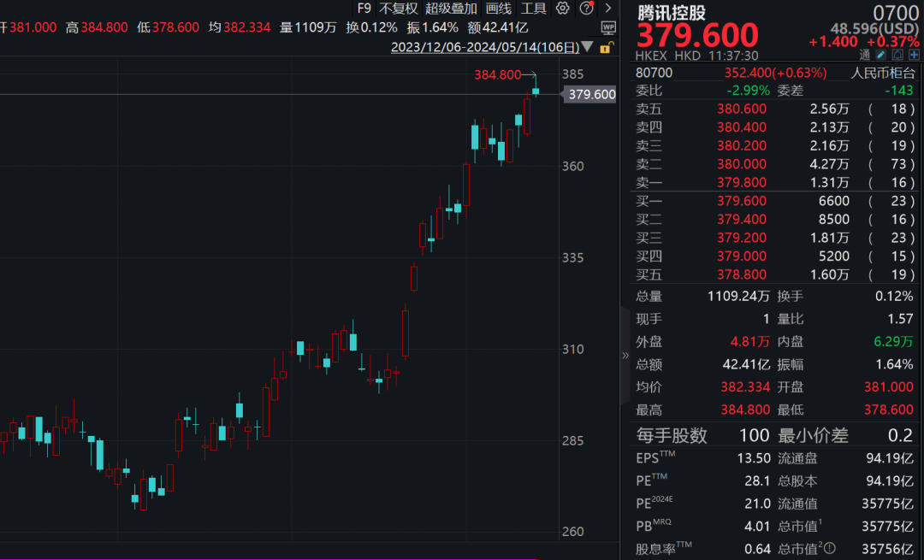This screenshot has width=924, height=560.
Task: Click the HKEX exchange label
Action: coord(651,56)
